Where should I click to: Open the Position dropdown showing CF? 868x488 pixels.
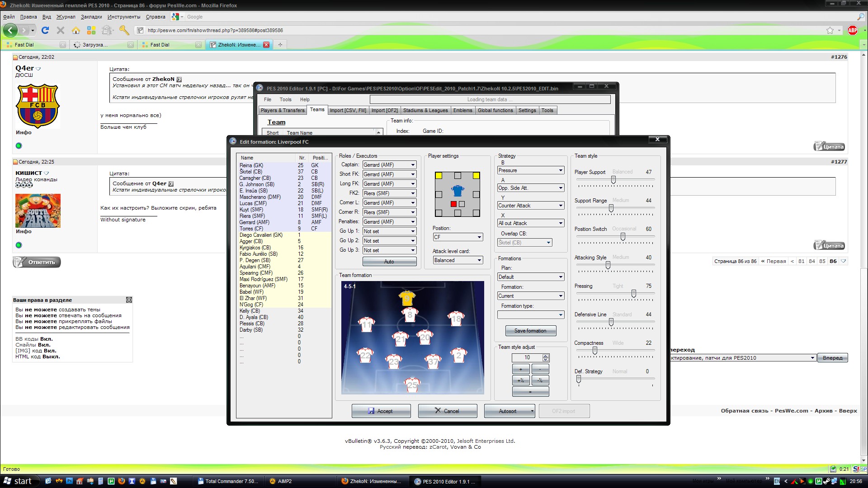click(x=458, y=237)
